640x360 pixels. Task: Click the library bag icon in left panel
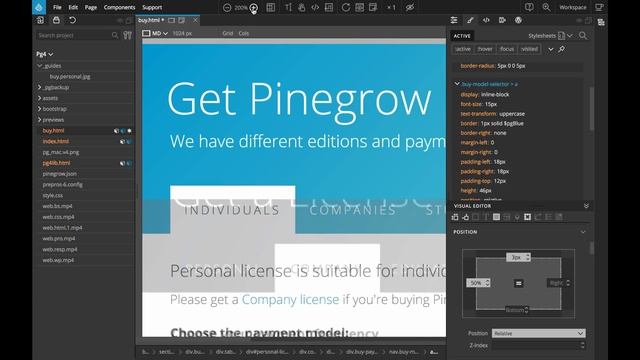click(56, 20)
